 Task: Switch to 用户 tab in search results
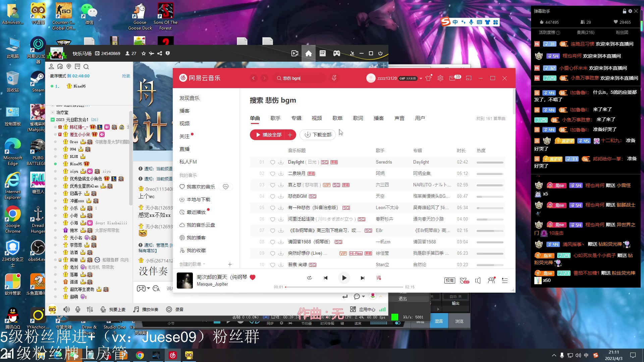click(420, 118)
